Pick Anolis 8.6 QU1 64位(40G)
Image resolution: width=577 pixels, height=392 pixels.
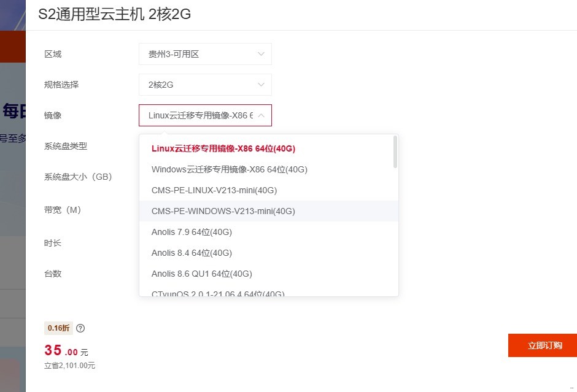point(201,274)
